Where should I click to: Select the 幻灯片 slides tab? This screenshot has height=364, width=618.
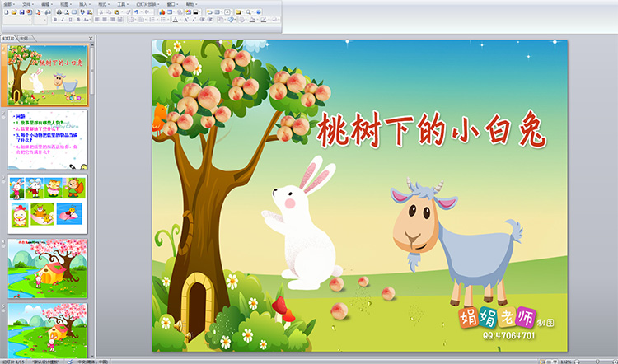pyautogui.click(x=8, y=38)
